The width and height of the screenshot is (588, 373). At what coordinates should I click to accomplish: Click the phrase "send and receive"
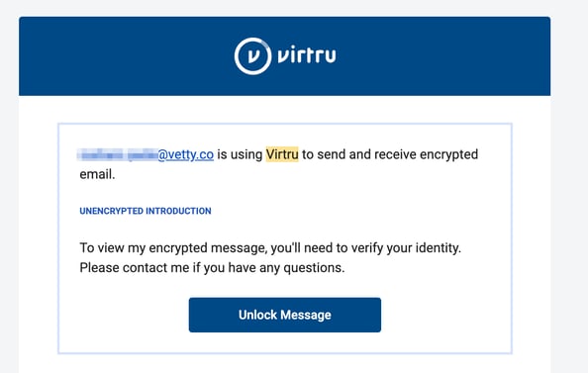[365, 154]
